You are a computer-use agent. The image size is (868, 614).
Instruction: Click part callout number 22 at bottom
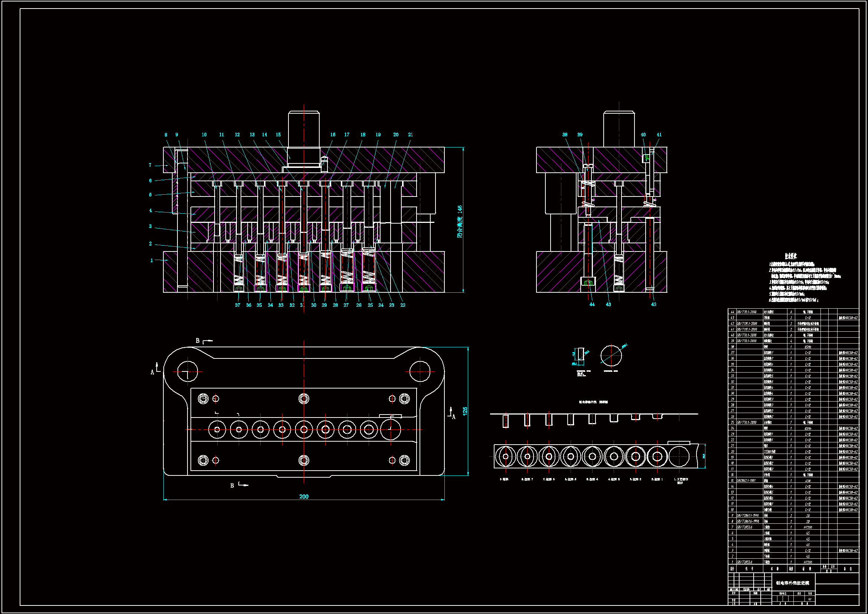coord(402,305)
